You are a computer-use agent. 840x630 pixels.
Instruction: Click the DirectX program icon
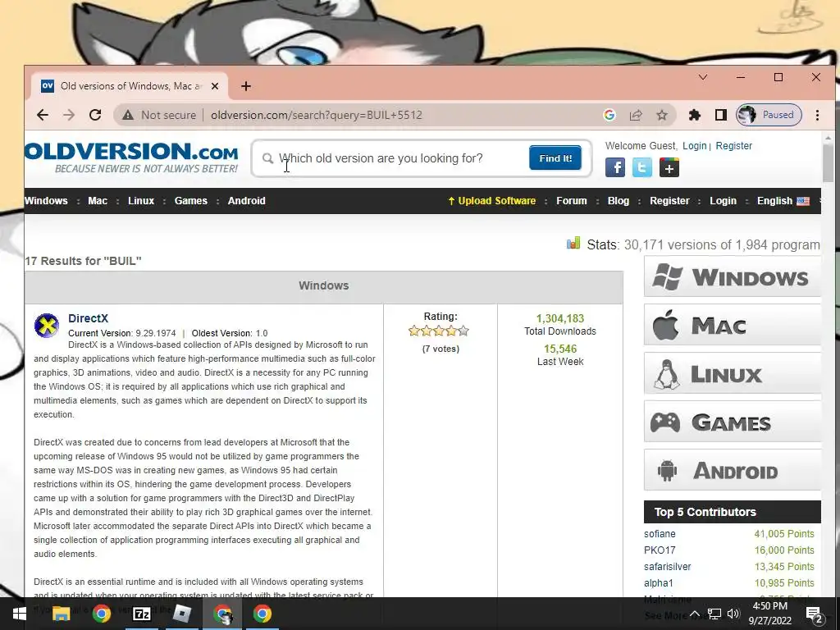click(x=47, y=326)
